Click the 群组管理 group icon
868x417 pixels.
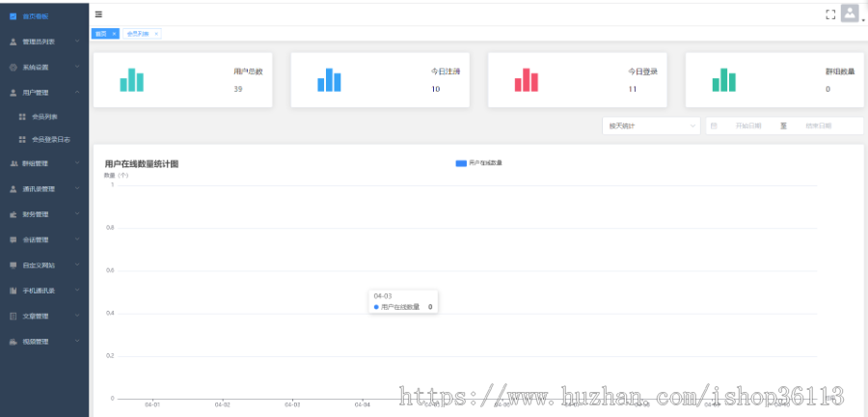point(14,164)
